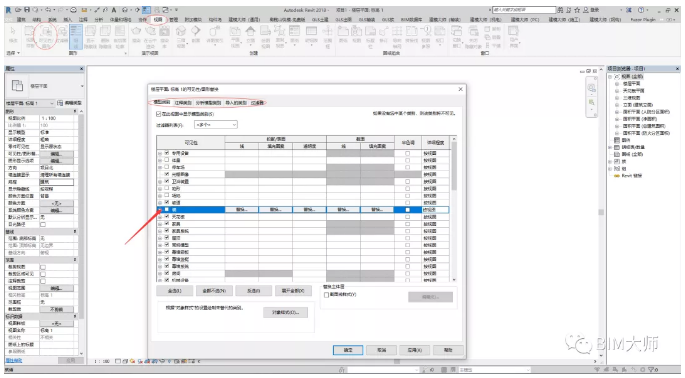The image size is (685, 378).
Task: Toggle 'show model categories in this view' checkbox
Action: click(x=159, y=114)
